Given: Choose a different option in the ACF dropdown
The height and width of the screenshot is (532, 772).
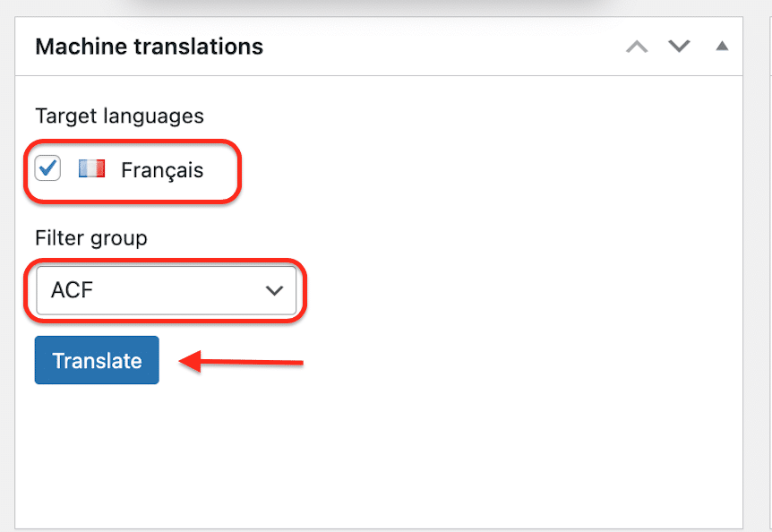Looking at the screenshot, I should coord(166,290).
